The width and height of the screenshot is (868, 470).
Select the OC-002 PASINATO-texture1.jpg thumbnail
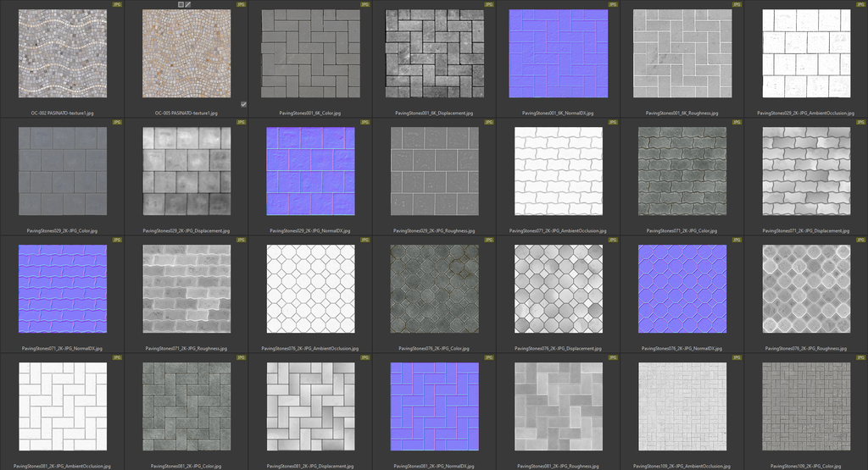(63, 53)
